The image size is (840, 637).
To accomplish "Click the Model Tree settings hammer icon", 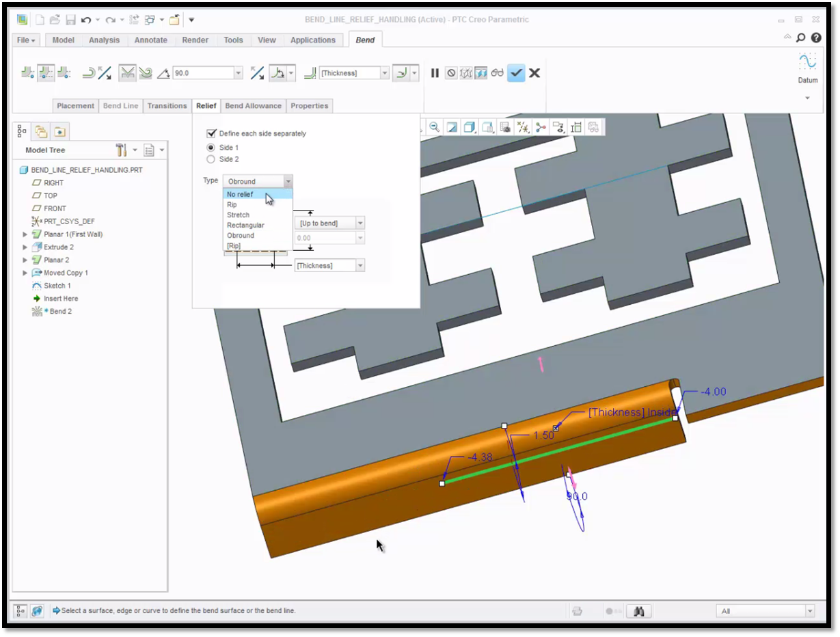I will point(122,150).
